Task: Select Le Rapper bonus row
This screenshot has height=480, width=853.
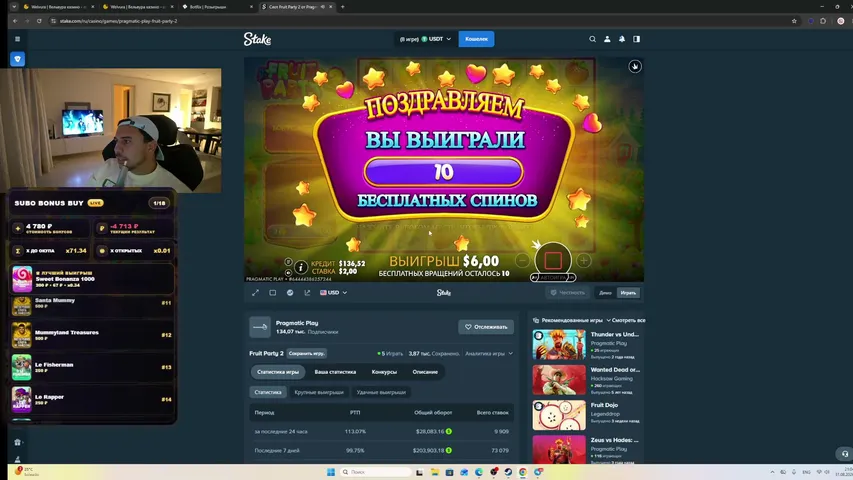Action: pos(91,399)
